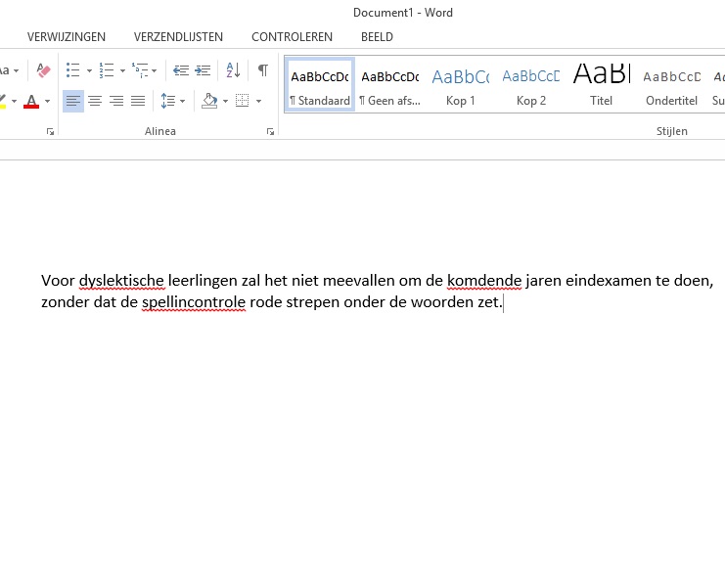
Task: Sort text alphabetically with A-Z icon
Action: 233,70
